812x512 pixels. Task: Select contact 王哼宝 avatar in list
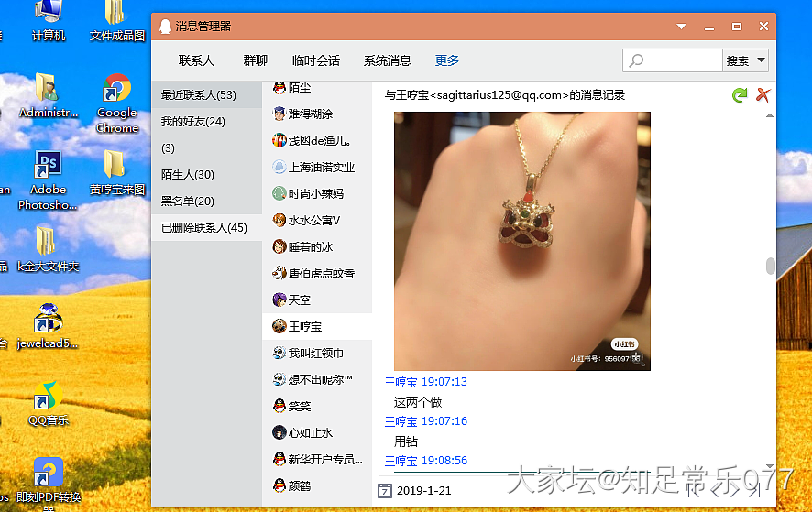click(280, 326)
